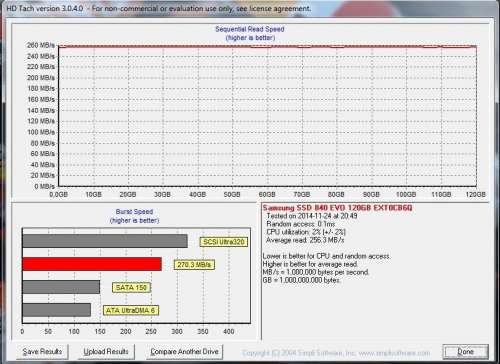The width and height of the screenshot is (500, 364).
Task: Click 'Higher is better for average read' note
Action: pos(310,264)
